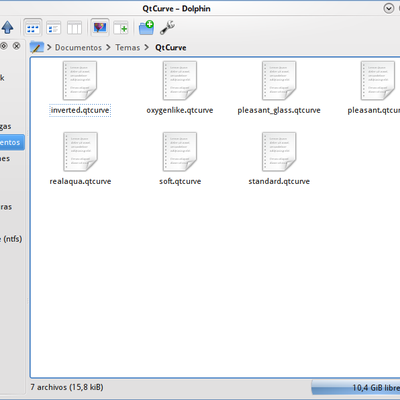Image resolution: width=400 pixels, height=400 pixels.
Task: Expand the arrow before QtCurve breadcrumb
Action: click(x=147, y=47)
